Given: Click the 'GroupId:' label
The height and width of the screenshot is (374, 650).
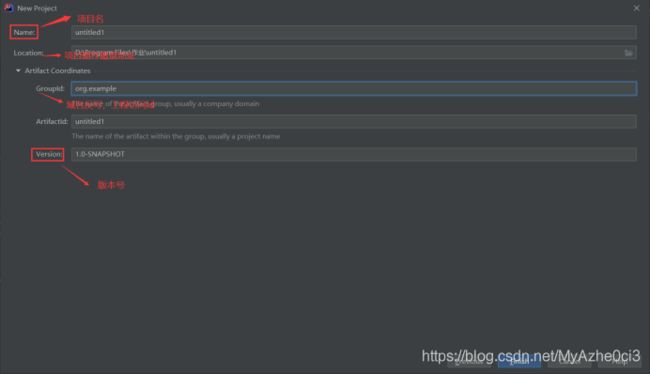Looking at the screenshot, I should tap(50, 88).
